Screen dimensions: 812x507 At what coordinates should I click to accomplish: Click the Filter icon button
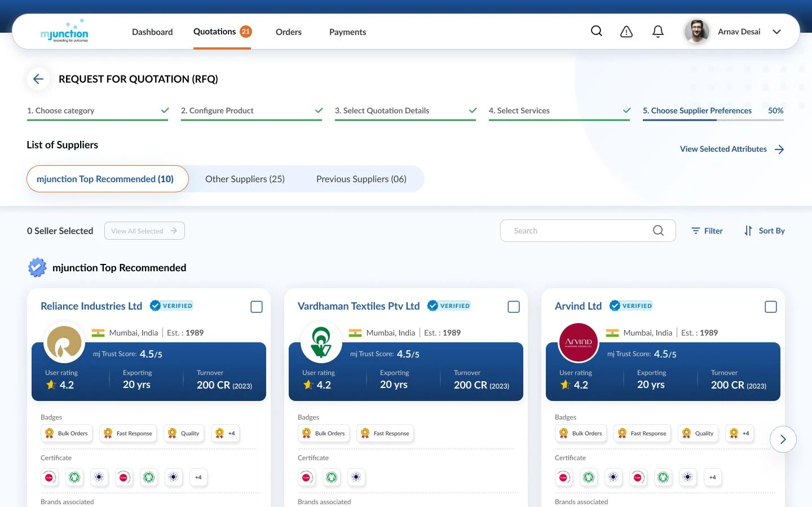pos(707,231)
